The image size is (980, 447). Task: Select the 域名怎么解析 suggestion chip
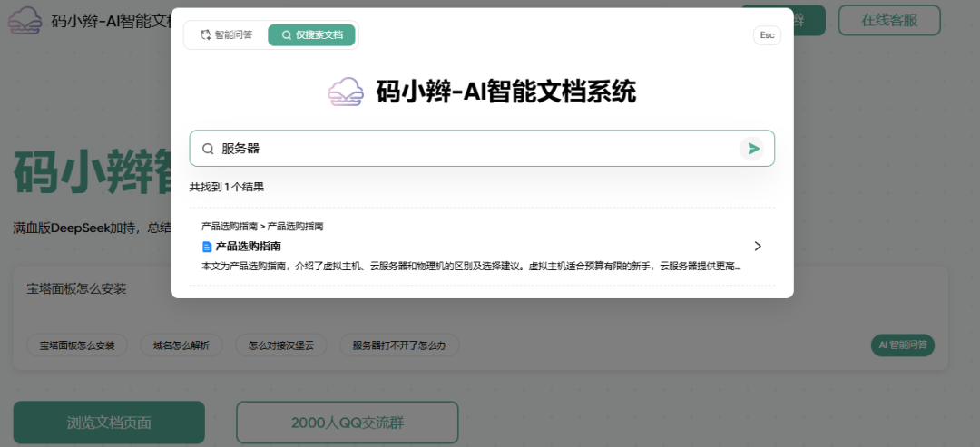[x=181, y=345]
